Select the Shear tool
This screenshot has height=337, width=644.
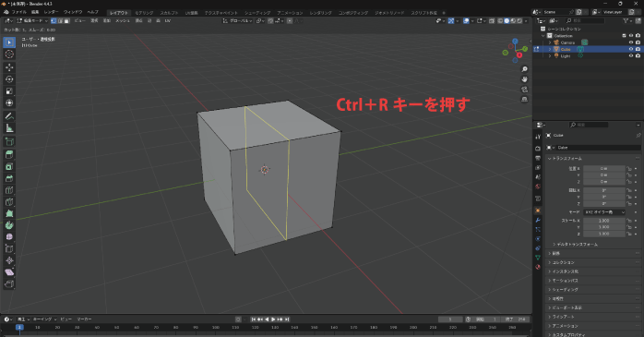click(9, 272)
